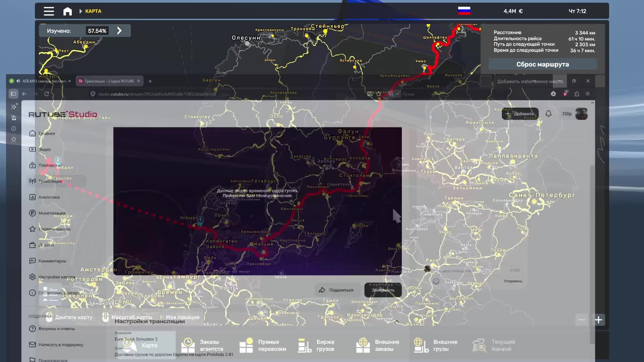
Task: Click the home icon in top bar
Action: (67, 11)
